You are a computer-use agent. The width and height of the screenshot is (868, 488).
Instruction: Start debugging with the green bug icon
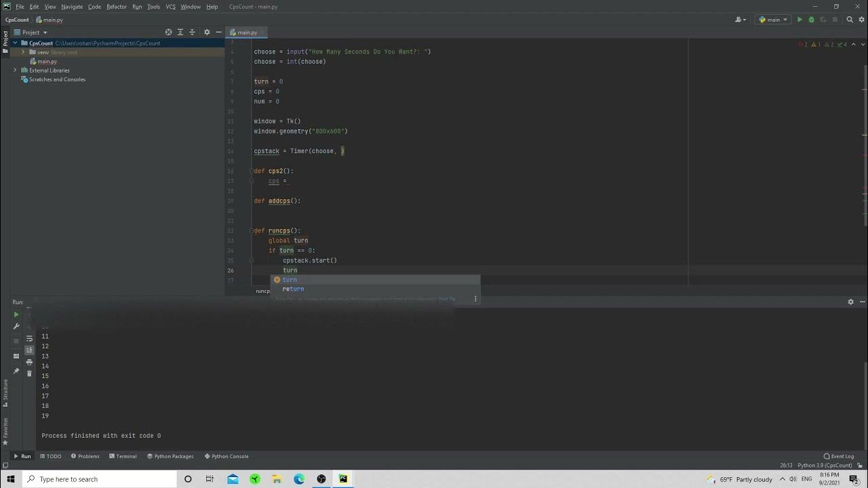pyautogui.click(x=811, y=20)
